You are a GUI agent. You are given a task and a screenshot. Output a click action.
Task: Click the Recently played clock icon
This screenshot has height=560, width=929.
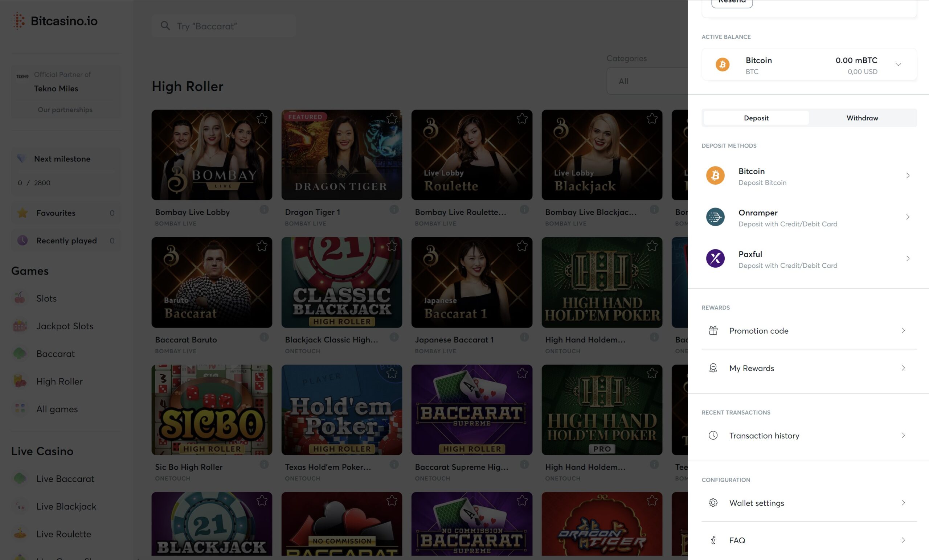22,240
